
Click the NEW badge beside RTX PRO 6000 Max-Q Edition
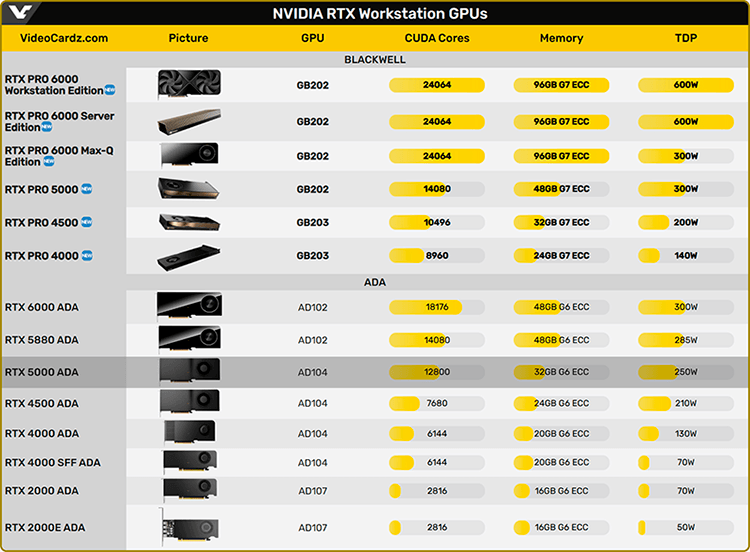49,162
